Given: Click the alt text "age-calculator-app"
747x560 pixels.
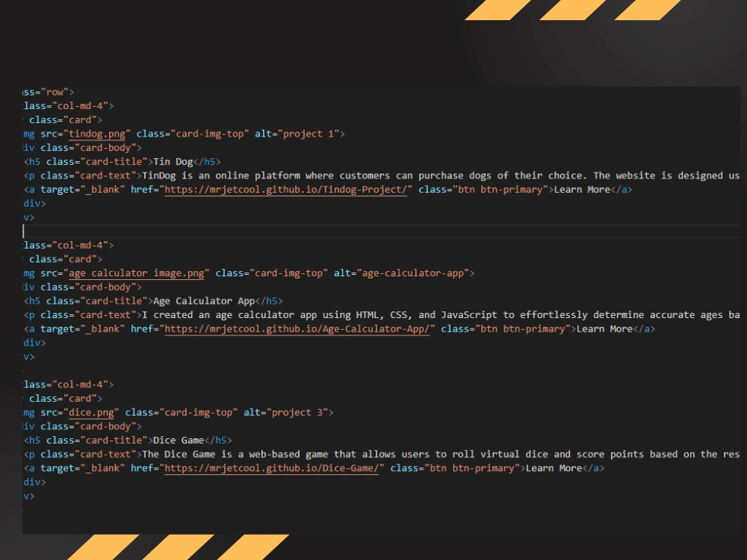Looking at the screenshot, I should pos(412,273).
